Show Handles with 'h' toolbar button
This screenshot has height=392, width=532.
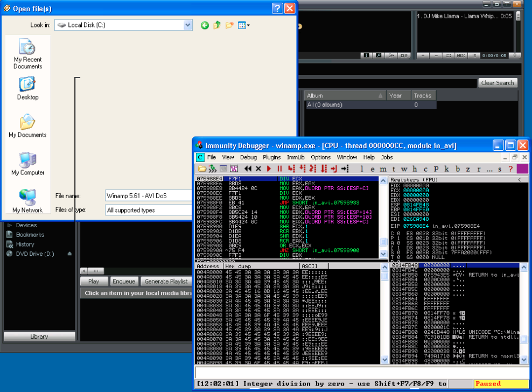(x=415, y=169)
